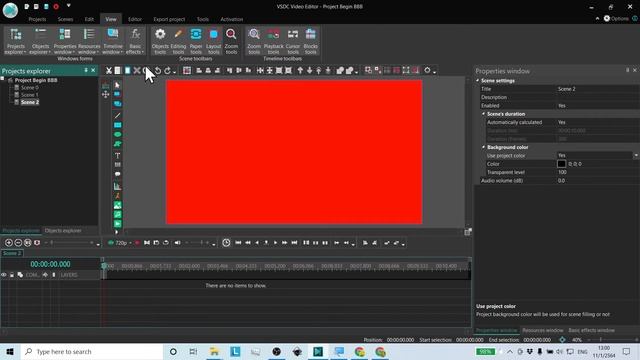Click the Paste clipboard icon

pyautogui.click(x=127, y=71)
